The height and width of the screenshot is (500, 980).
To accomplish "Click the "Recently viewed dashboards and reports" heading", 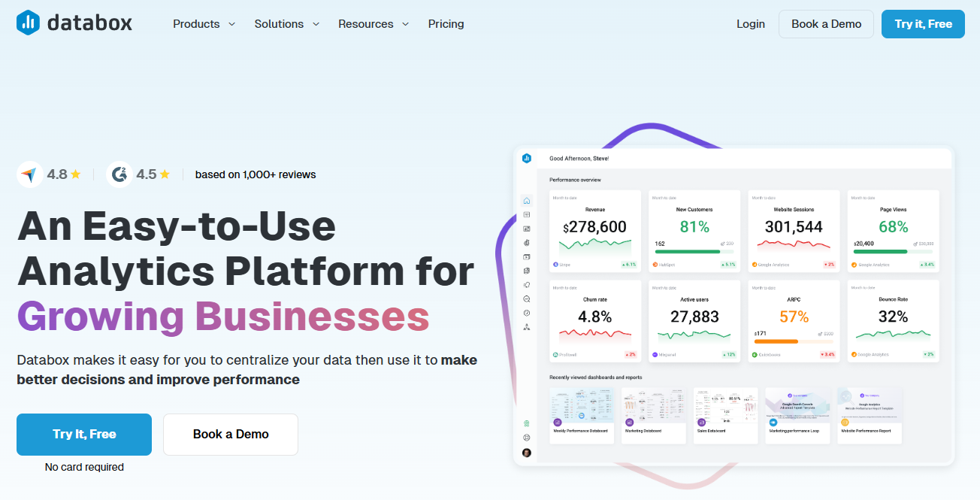I will 596,377.
